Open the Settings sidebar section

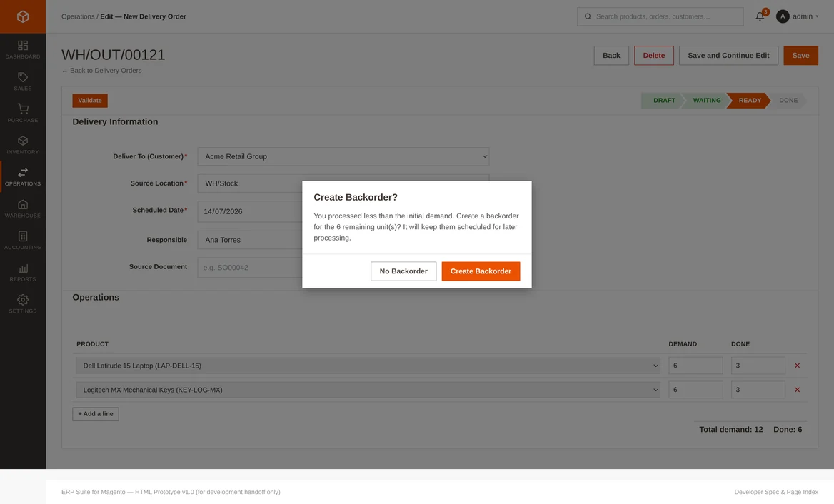click(x=22, y=304)
